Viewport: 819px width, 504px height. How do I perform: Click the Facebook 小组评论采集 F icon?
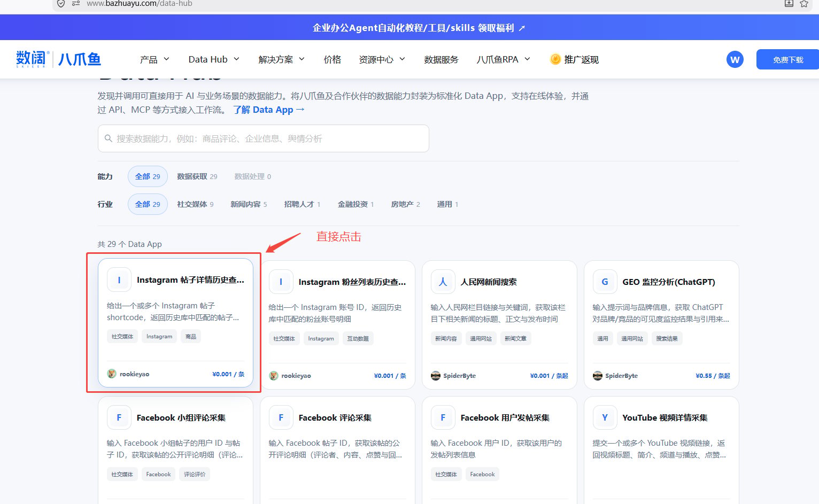coord(119,417)
